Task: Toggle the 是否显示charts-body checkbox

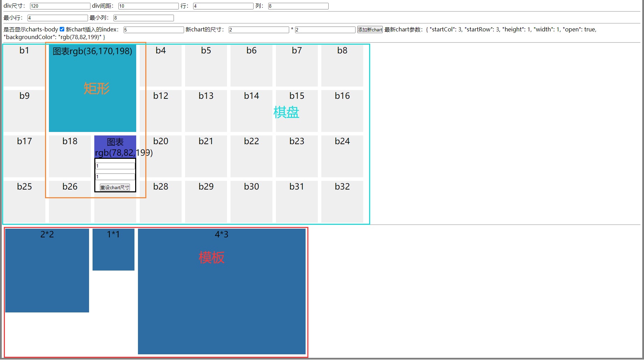Action: (62, 29)
